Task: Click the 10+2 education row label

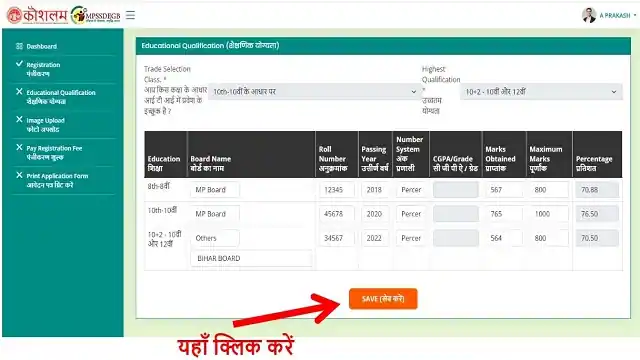Action: (x=164, y=239)
